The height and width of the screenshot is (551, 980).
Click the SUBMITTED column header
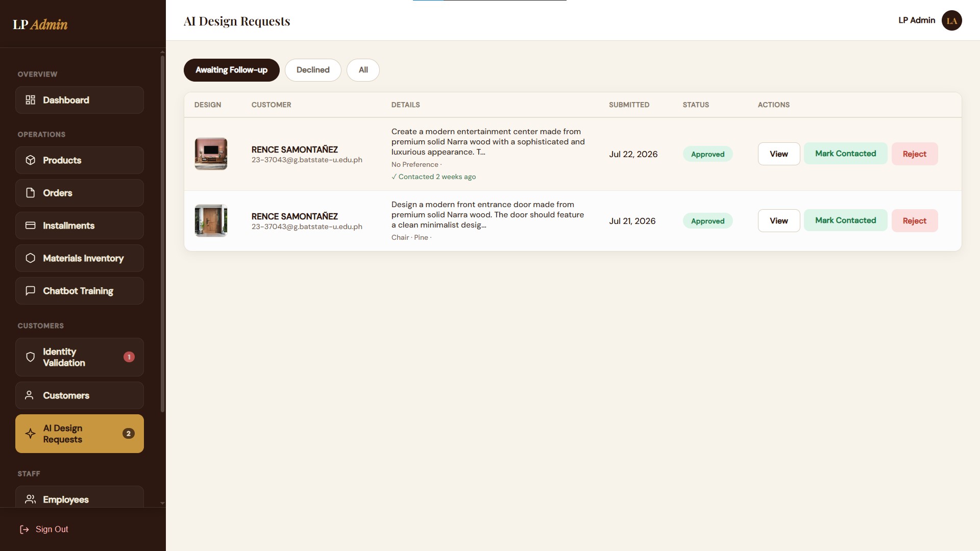coord(629,105)
